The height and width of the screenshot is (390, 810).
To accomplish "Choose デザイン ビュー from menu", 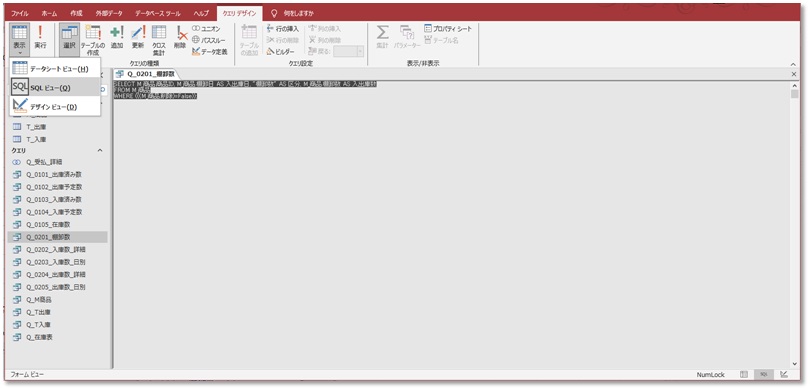I will pos(55,107).
